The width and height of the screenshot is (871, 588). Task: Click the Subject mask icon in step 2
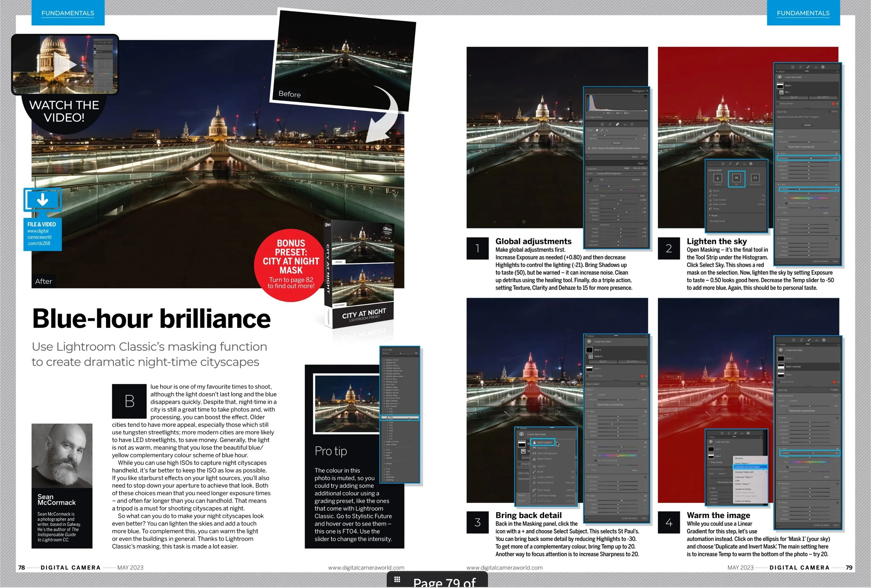click(x=717, y=178)
